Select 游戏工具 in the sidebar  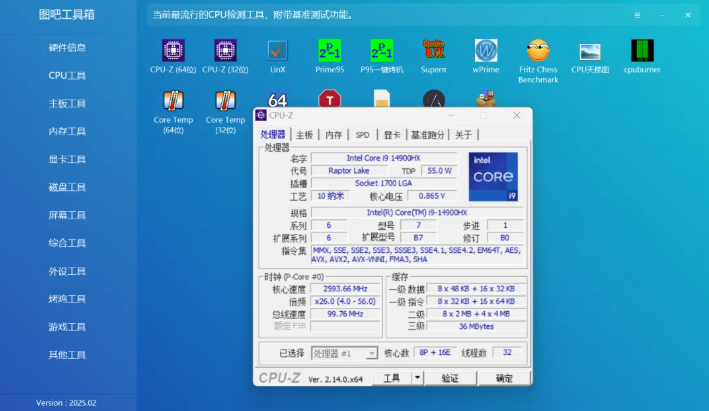pos(67,327)
